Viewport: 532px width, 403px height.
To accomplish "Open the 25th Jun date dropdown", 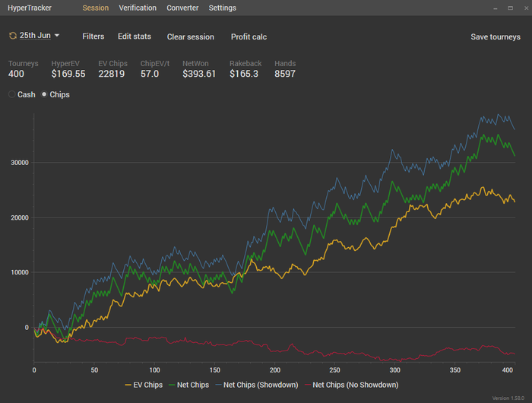I will (35, 36).
